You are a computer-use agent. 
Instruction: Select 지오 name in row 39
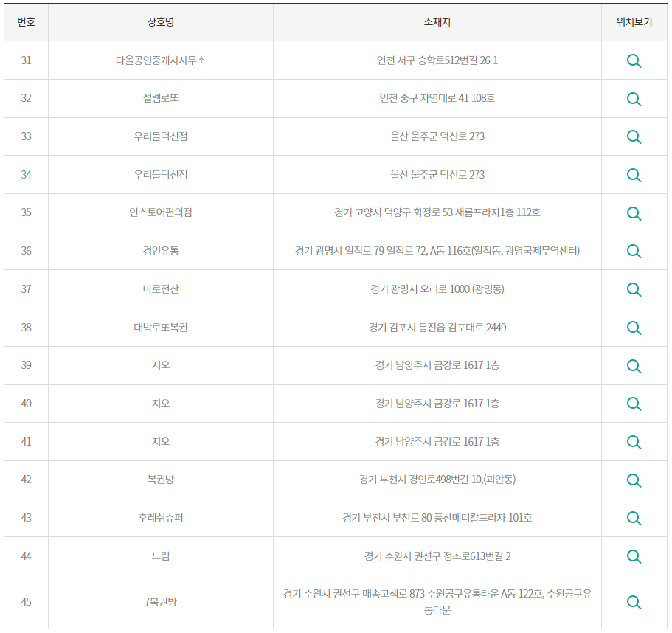point(161,365)
